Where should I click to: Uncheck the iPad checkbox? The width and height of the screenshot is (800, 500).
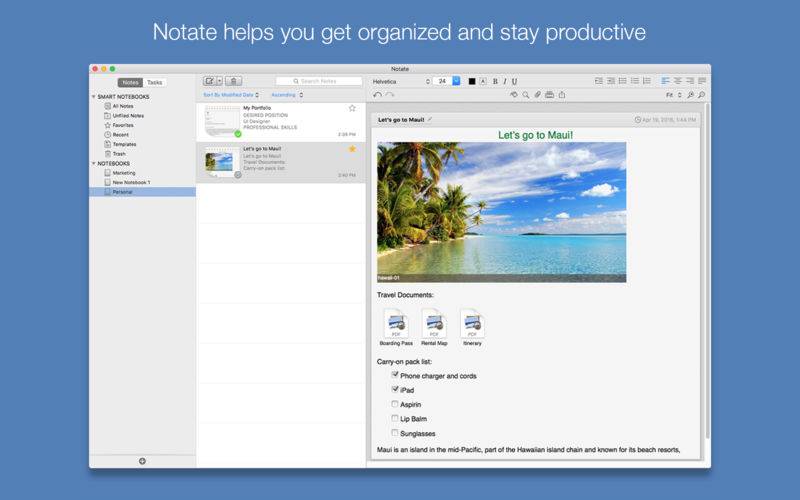click(395, 389)
